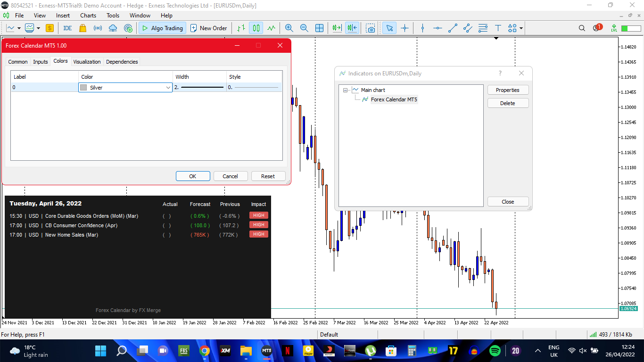644x362 pixels.
Task: Click Close in Indicators window
Action: tap(508, 202)
